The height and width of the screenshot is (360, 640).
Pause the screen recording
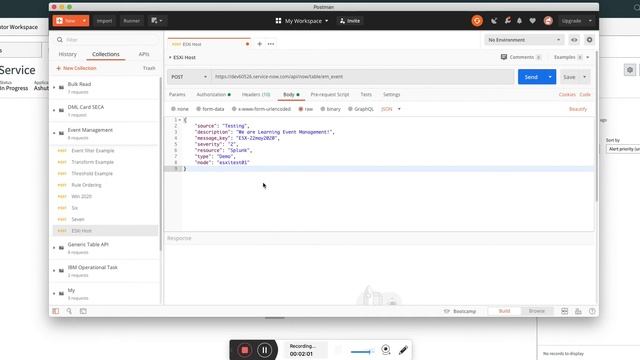pos(264,350)
